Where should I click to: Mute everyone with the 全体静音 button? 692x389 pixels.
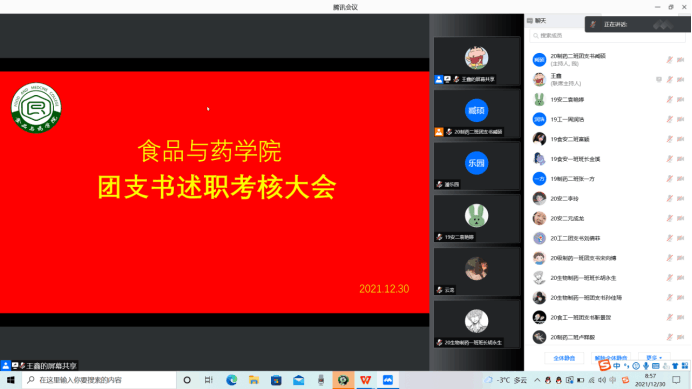coord(564,358)
